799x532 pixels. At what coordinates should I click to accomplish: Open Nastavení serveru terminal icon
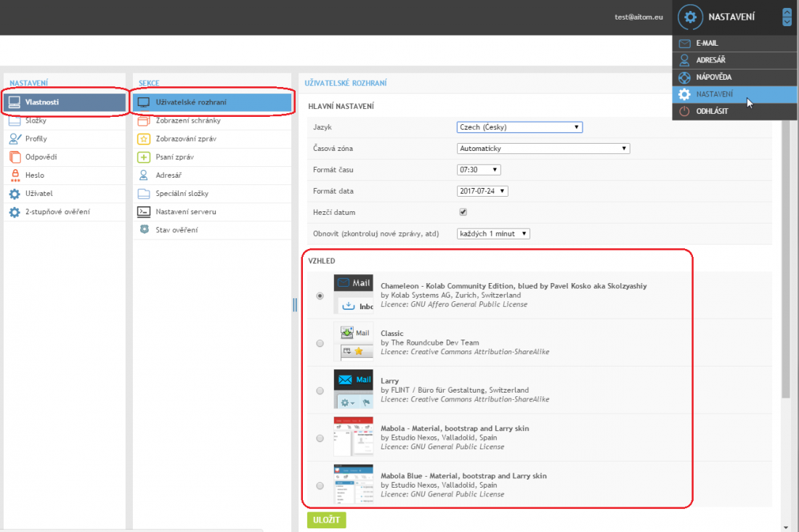click(x=144, y=211)
